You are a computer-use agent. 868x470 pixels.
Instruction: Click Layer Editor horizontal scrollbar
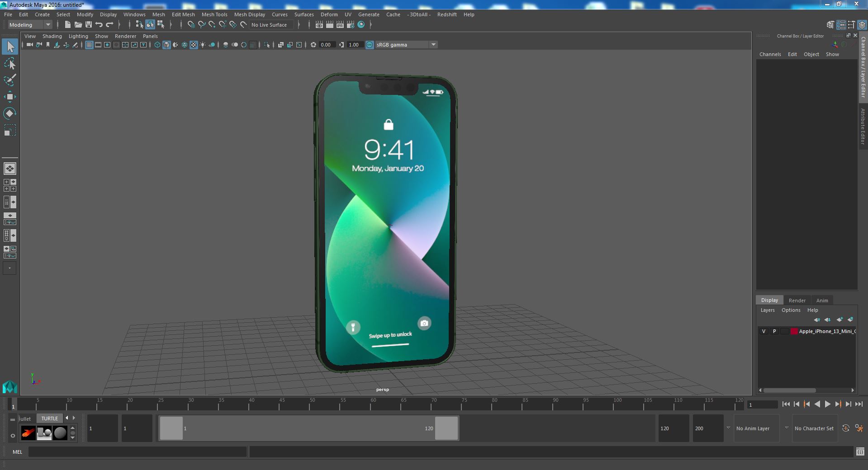(790, 390)
